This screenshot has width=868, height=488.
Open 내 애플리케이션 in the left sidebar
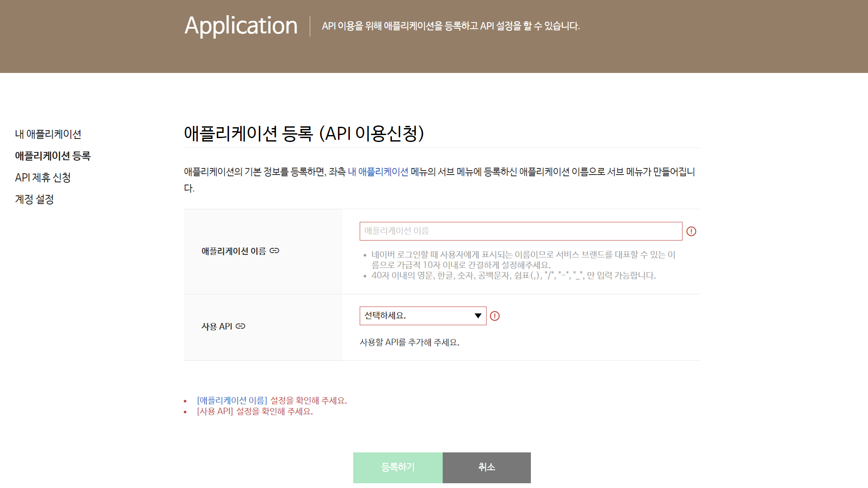(x=48, y=134)
